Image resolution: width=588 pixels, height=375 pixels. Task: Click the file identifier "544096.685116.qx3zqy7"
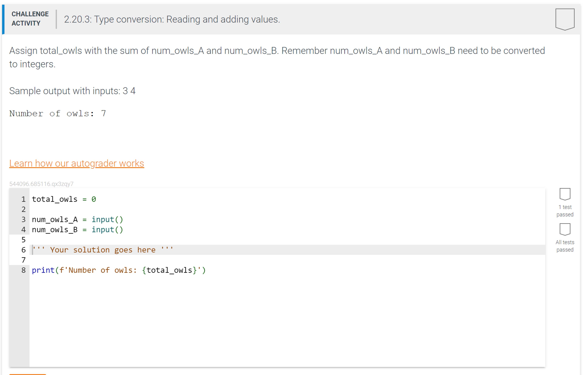coord(42,184)
